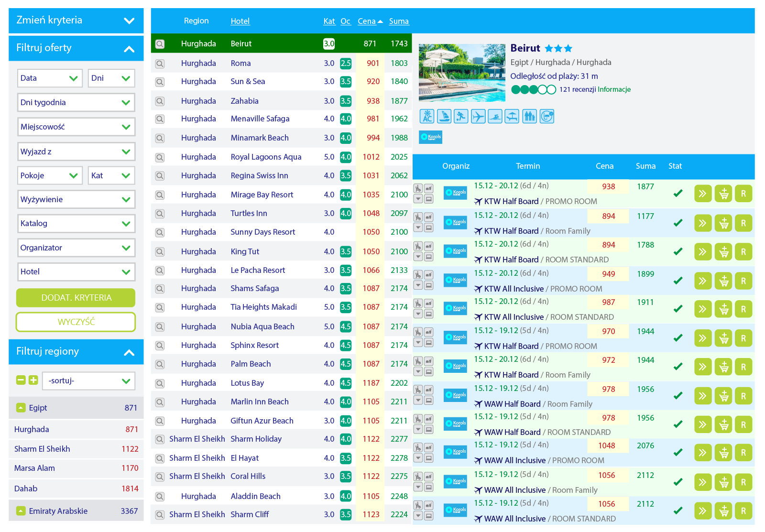Open the Beirut hotel pool thumbnail

coord(461,73)
